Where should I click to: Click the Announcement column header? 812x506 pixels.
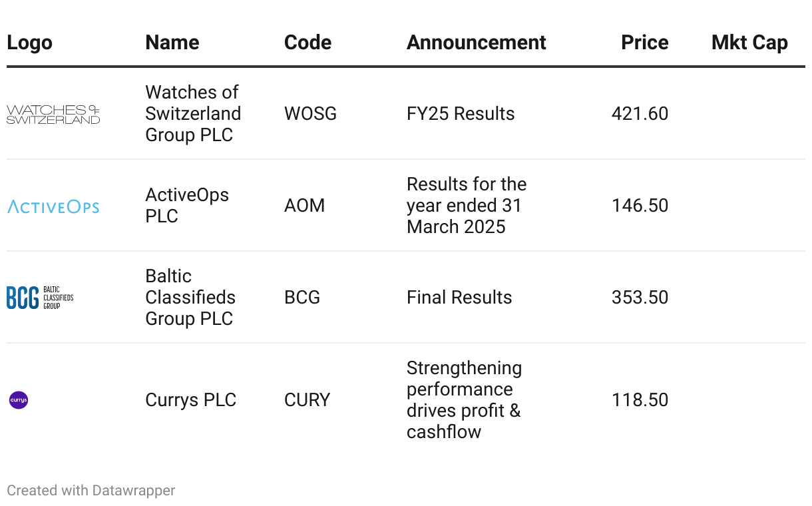click(476, 43)
